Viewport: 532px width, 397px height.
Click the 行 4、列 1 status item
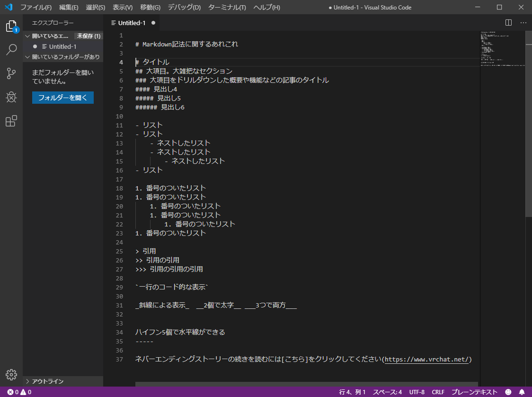point(352,392)
